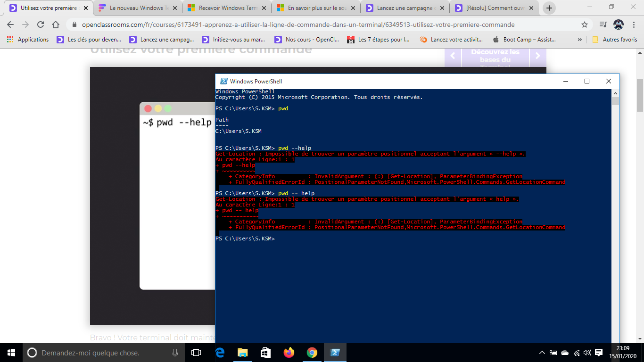Open Microsoft Store from the taskbar
The image size is (644, 362).
[x=265, y=353]
